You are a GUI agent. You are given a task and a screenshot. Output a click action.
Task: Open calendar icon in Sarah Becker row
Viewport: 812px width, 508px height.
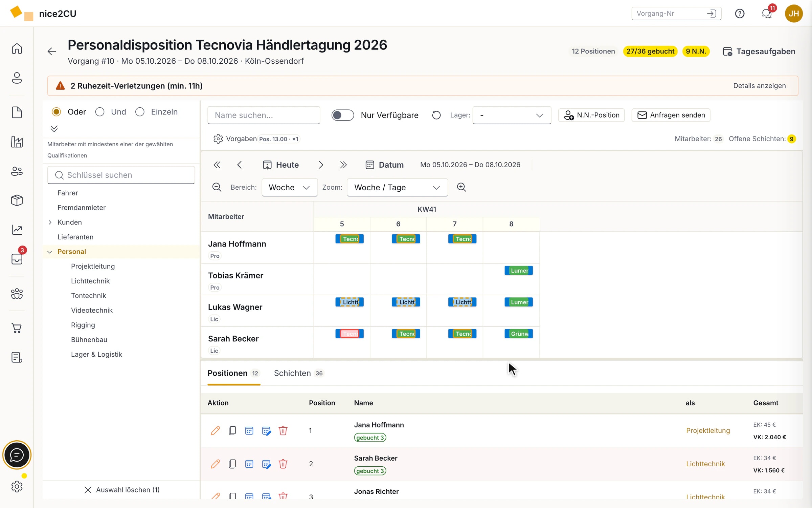pyautogui.click(x=249, y=464)
